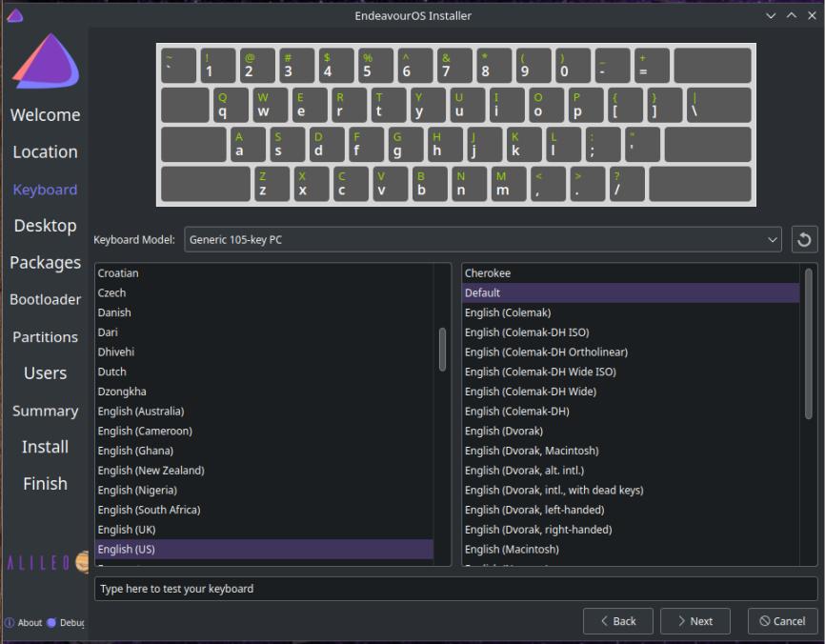Click the Back button
Image resolution: width=825 pixels, height=644 pixels.
click(x=617, y=621)
